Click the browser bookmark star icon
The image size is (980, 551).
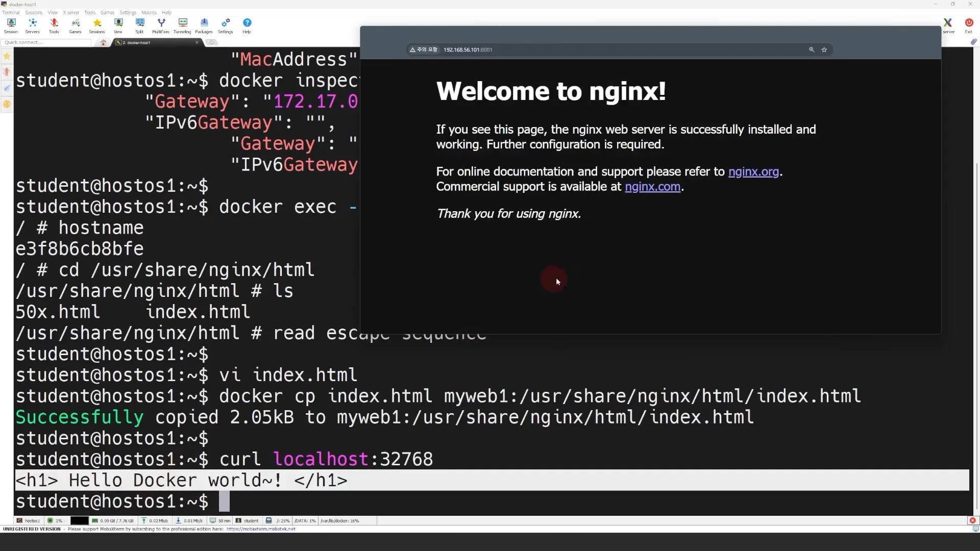pos(824,49)
